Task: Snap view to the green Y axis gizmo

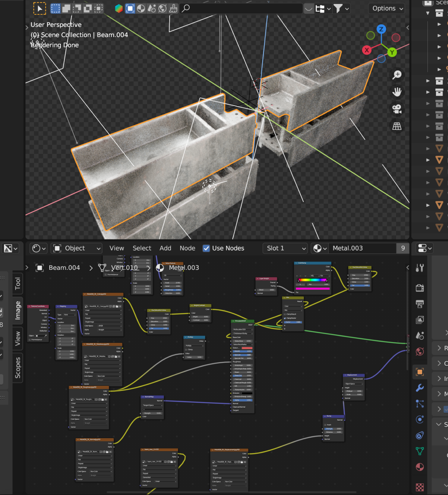Action: pos(392,52)
